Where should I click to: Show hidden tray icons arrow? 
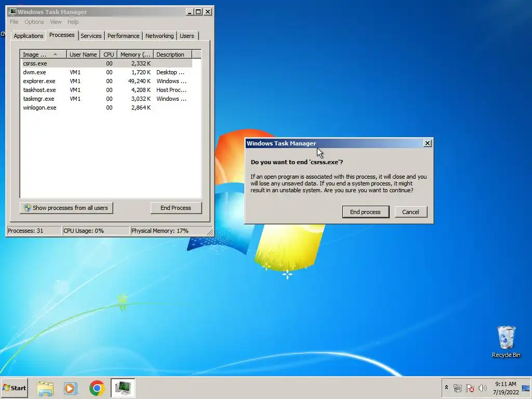(446, 387)
